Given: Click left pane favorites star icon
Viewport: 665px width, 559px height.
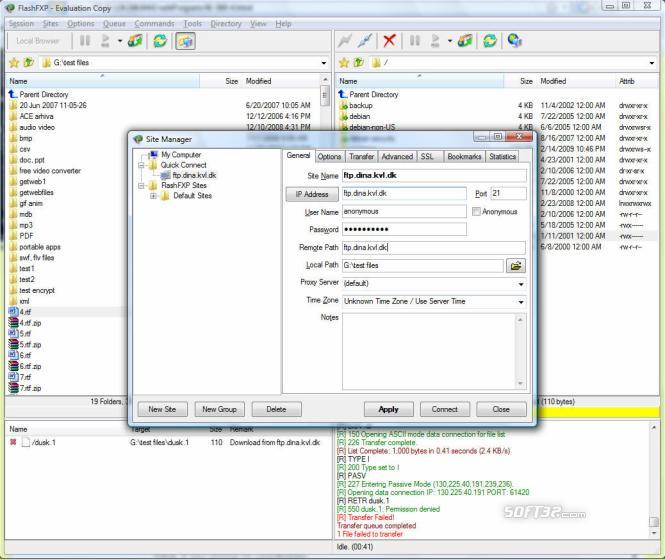Looking at the screenshot, I should pos(14,63).
